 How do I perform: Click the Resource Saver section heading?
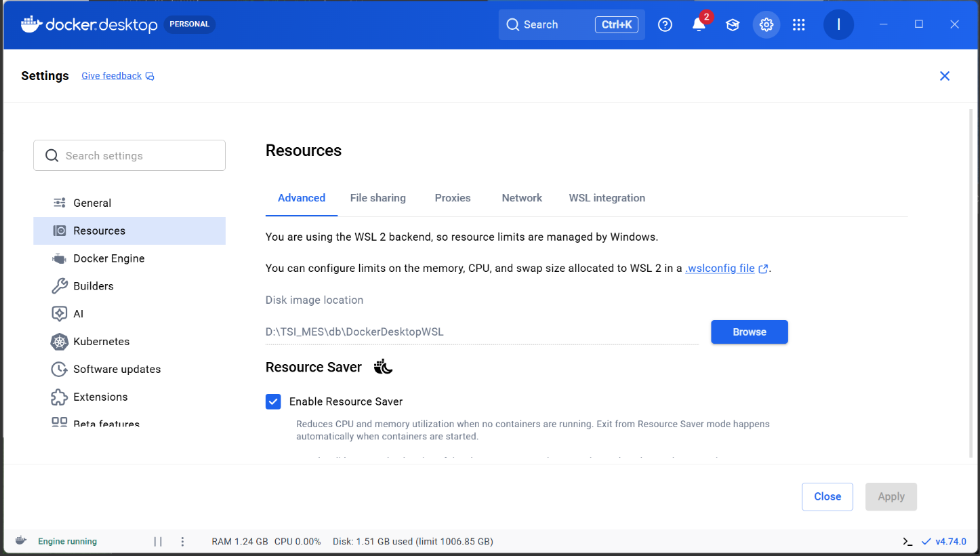(x=314, y=367)
